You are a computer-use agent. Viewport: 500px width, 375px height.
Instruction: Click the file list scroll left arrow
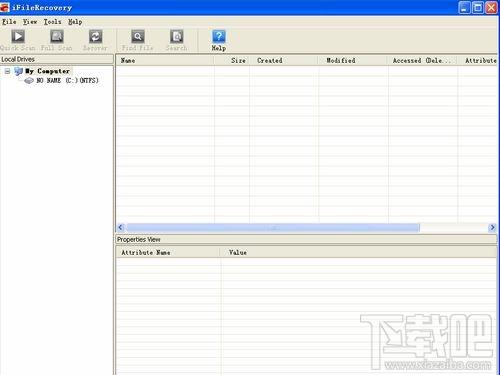click(121, 228)
